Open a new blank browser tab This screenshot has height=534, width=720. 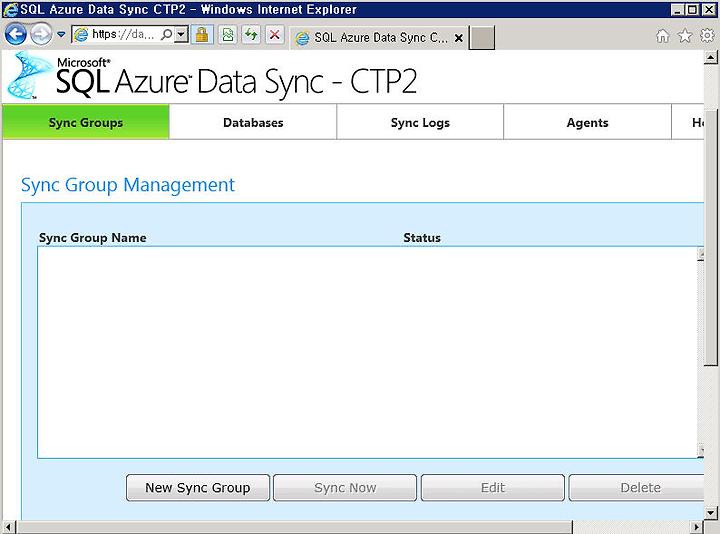click(x=482, y=38)
